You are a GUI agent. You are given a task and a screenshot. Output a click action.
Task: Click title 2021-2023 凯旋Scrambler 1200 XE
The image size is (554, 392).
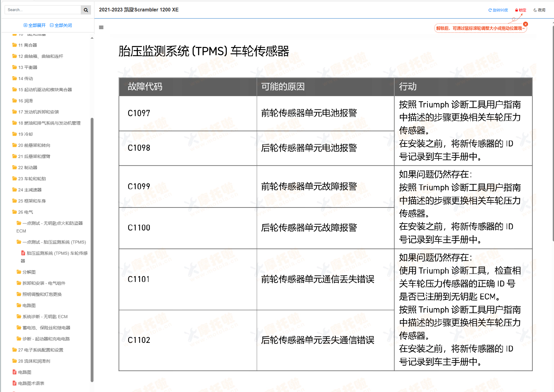(x=139, y=10)
